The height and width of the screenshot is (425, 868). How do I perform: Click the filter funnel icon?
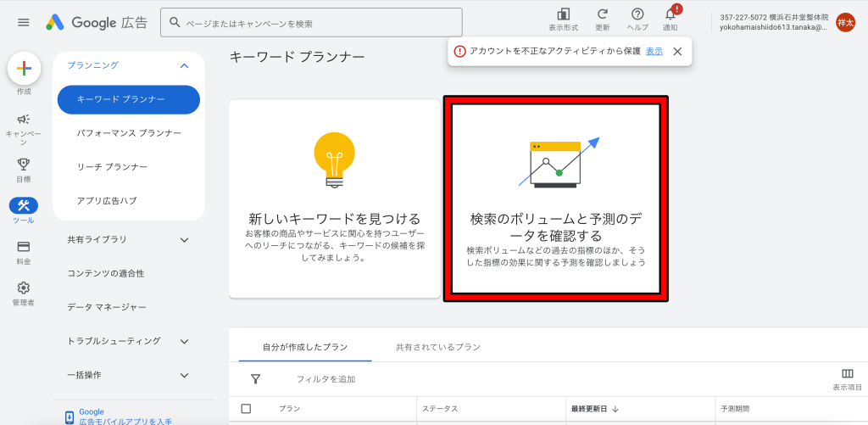point(255,379)
